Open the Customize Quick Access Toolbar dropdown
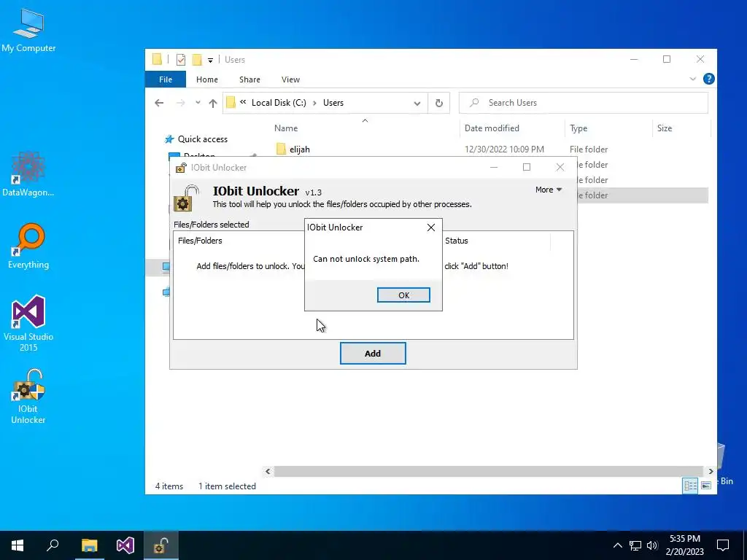Image resolution: width=747 pixels, height=560 pixels. coord(210,60)
